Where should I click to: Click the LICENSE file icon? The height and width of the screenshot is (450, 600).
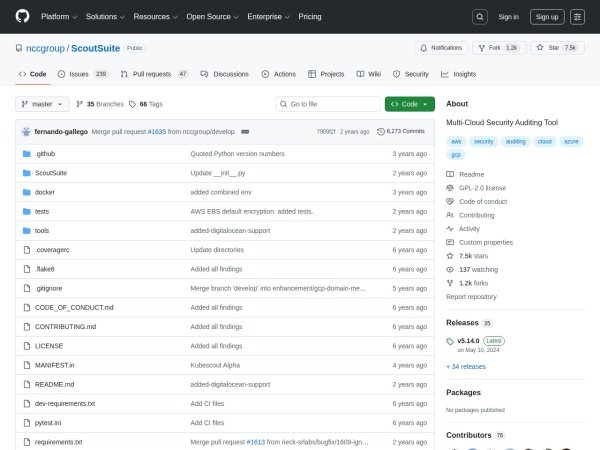pos(27,346)
